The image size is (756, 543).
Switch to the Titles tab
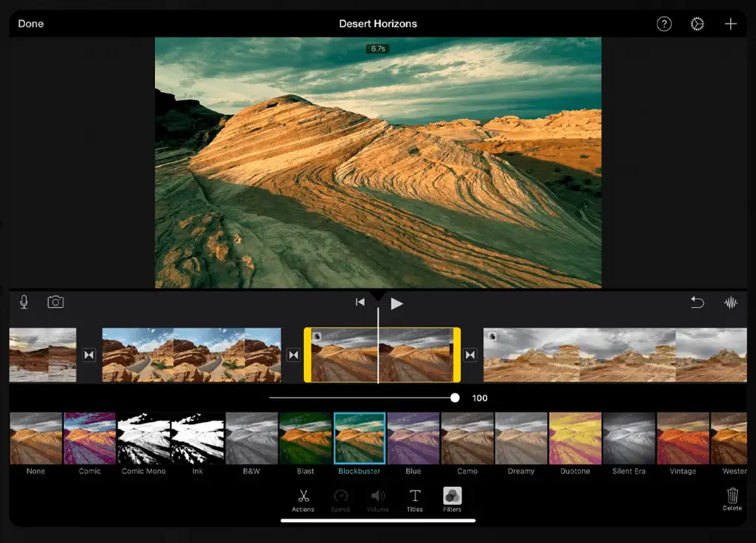pos(415,499)
